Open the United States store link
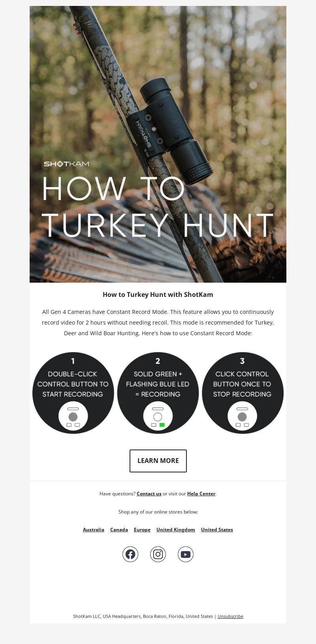316x644 pixels. [x=217, y=529]
